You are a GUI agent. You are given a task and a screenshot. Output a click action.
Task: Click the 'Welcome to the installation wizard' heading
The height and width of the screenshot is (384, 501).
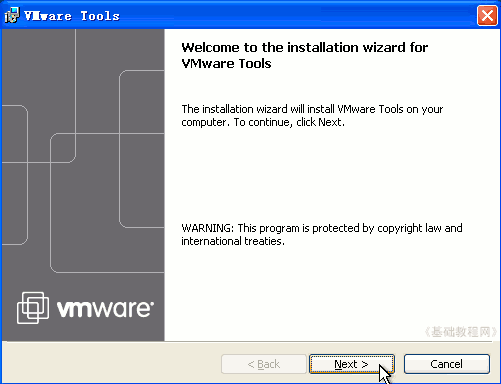(x=305, y=55)
